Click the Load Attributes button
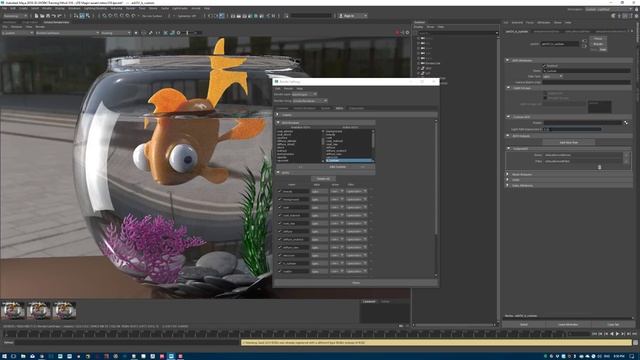This screenshot has height=360, width=640. [568, 324]
